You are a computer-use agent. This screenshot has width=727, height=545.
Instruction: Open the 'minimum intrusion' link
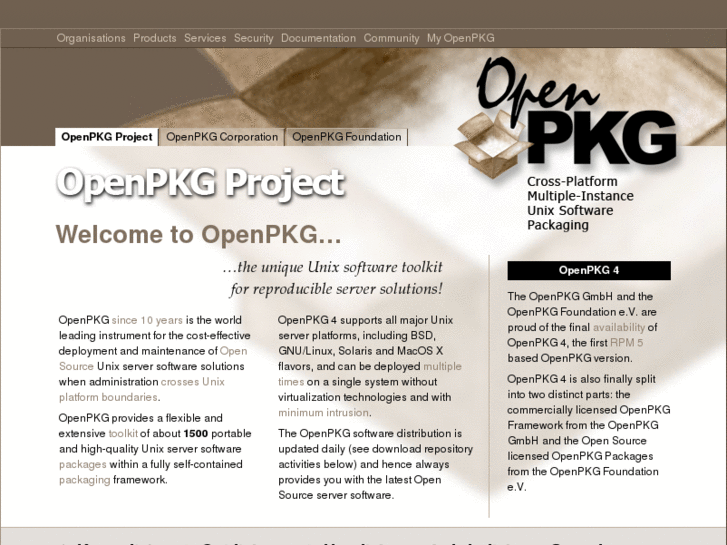pos(323,412)
